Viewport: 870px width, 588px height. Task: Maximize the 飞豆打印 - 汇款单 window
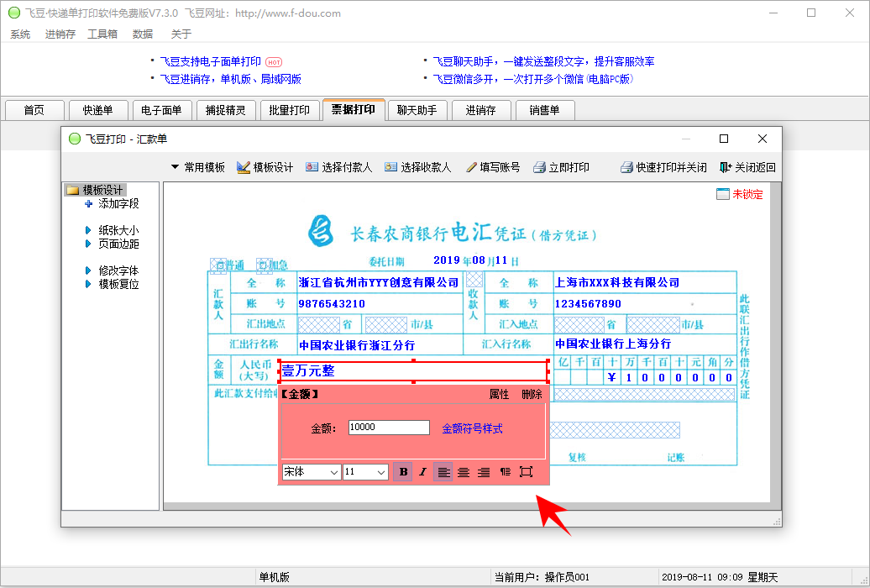pyautogui.click(x=724, y=139)
